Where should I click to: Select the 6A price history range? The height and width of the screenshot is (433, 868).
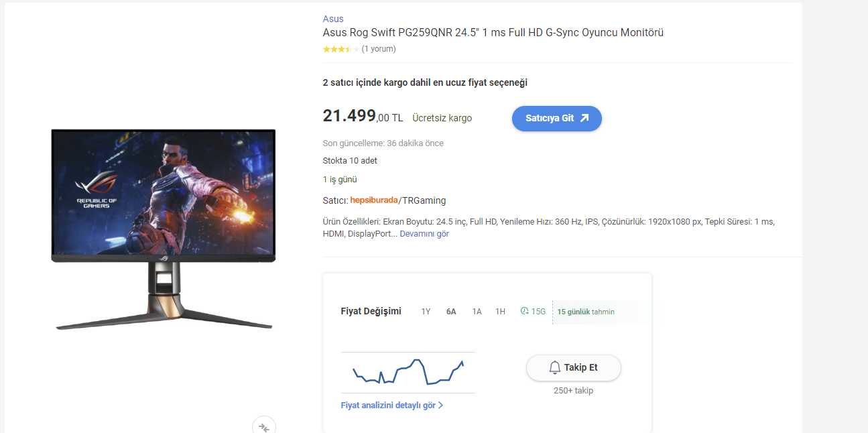[x=451, y=312]
